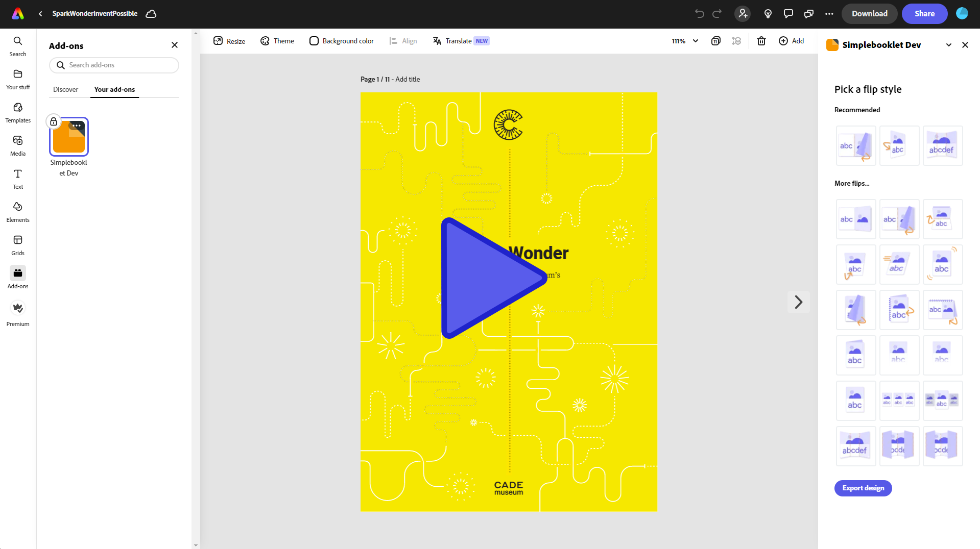Open the Text panel
980x549 pixels.
coord(17,179)
